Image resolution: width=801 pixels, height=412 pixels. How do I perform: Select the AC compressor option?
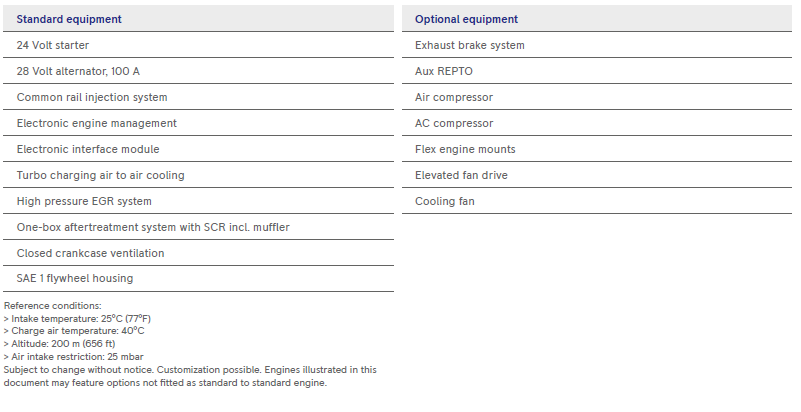coord(597,123)
